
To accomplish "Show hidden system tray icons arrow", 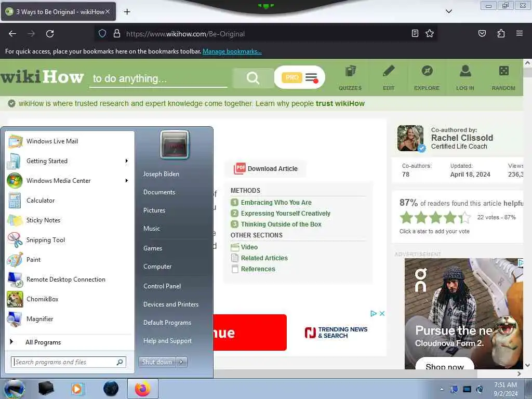I will (x=442, y=389).
